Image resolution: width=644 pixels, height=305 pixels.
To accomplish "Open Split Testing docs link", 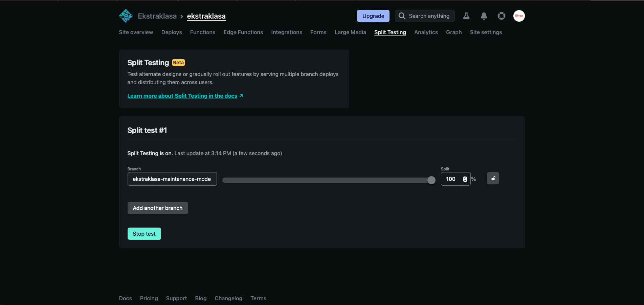I will tap(185, 96).
